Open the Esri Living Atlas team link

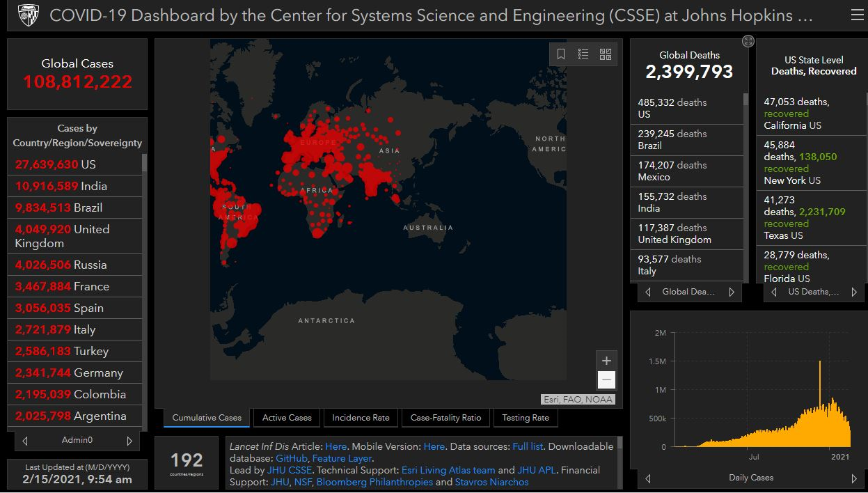pyautogui.click(x=448, y=470)
